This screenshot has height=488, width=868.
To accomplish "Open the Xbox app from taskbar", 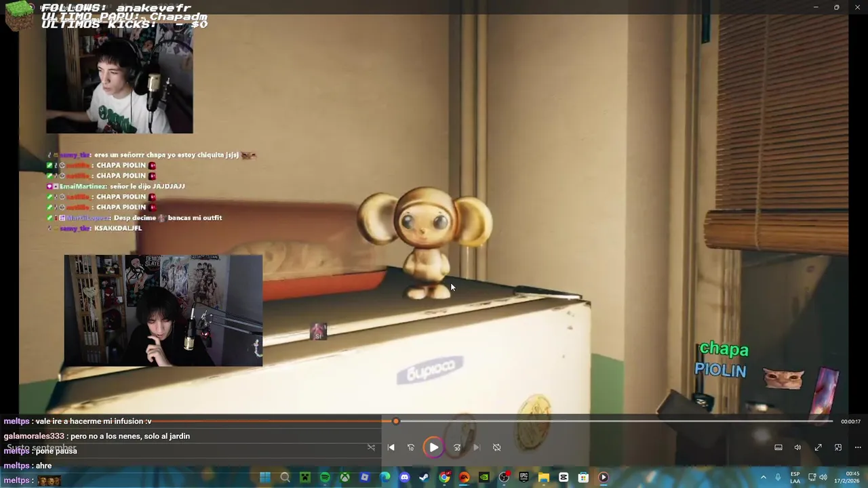I will (x=344, y=477).
